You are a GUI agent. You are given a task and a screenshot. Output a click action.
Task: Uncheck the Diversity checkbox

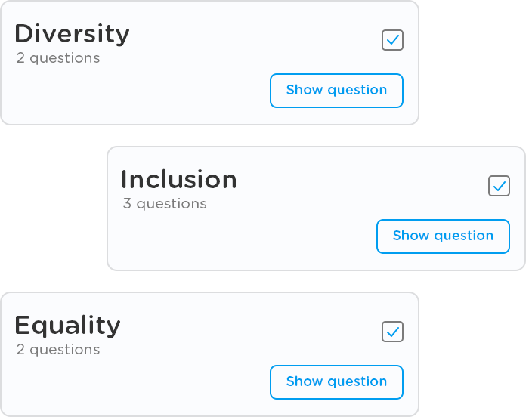pyautogui.click(x=392, y=40)
